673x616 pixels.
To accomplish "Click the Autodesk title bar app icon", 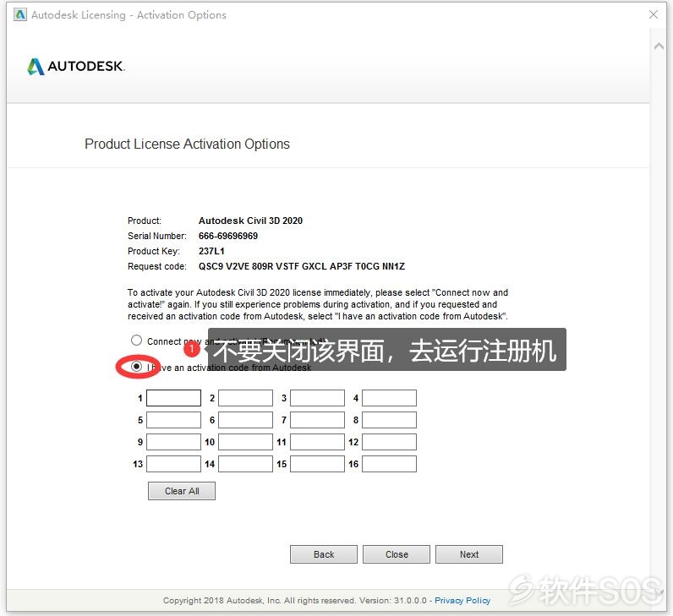I will 19,14.
